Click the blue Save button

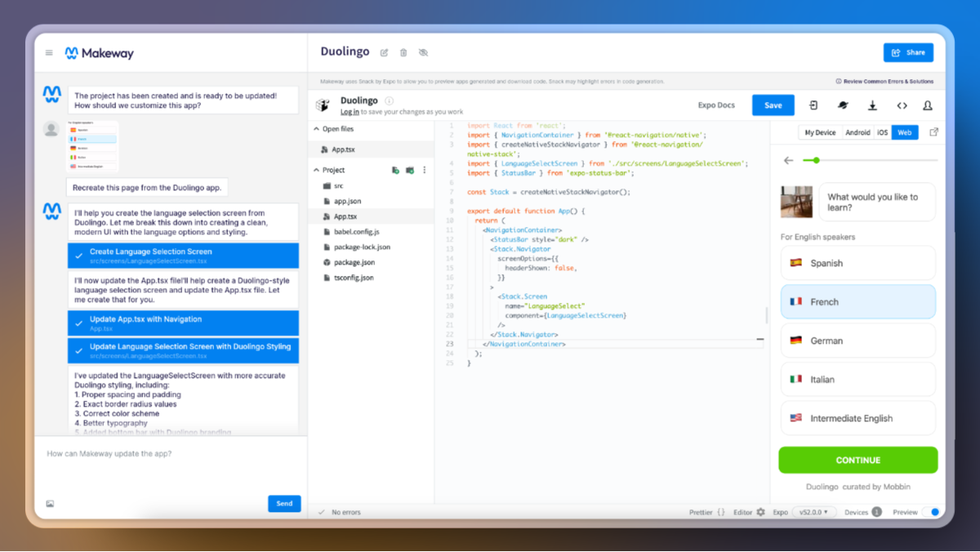pyautogui.click(x=773, y=105)
